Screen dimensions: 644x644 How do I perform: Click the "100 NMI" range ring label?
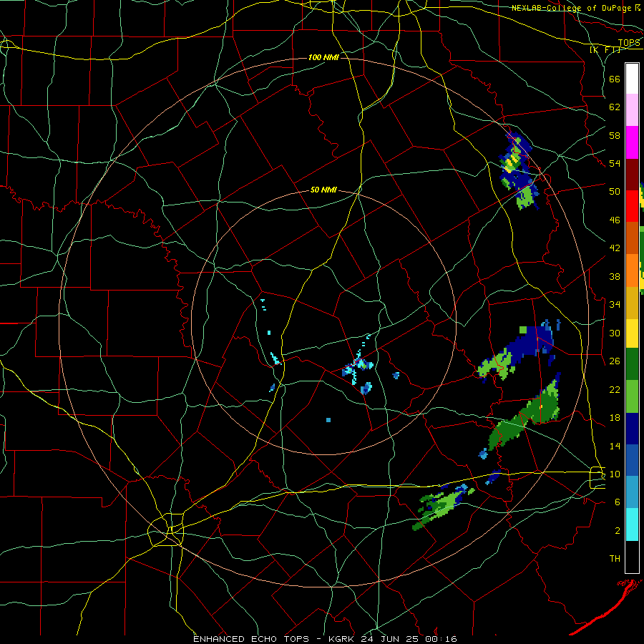(x=323, y=57)
